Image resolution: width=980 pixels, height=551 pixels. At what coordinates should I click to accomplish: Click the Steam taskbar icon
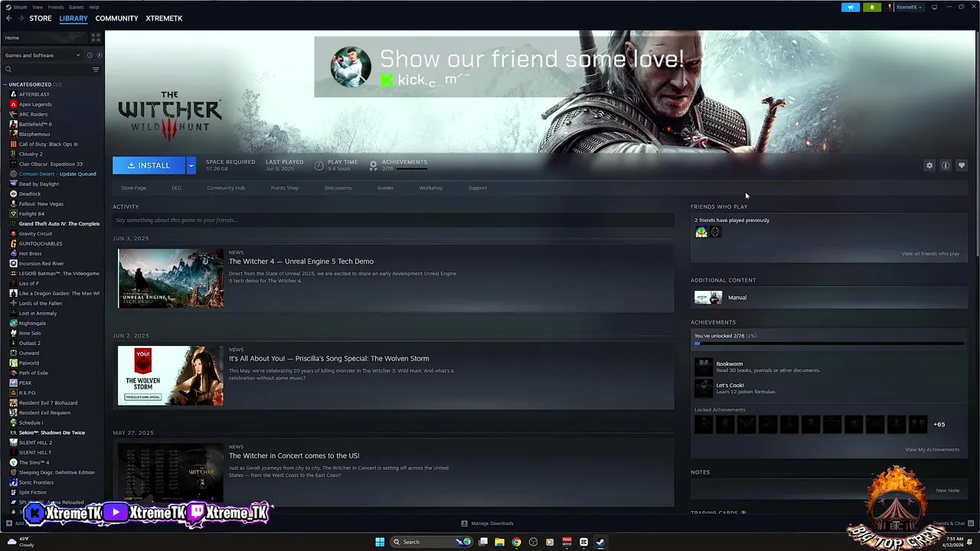(600, 542)
